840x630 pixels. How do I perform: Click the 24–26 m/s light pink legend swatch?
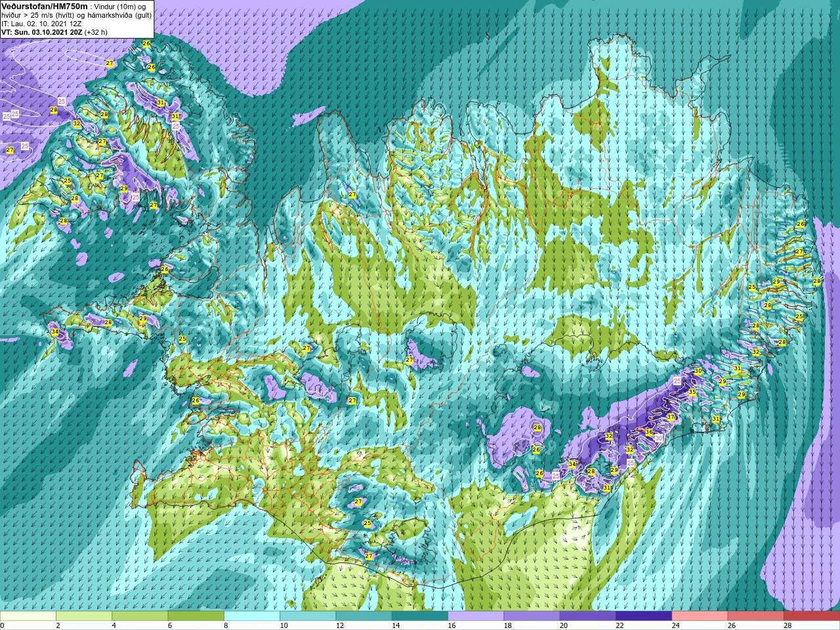[x=700, y=616]
